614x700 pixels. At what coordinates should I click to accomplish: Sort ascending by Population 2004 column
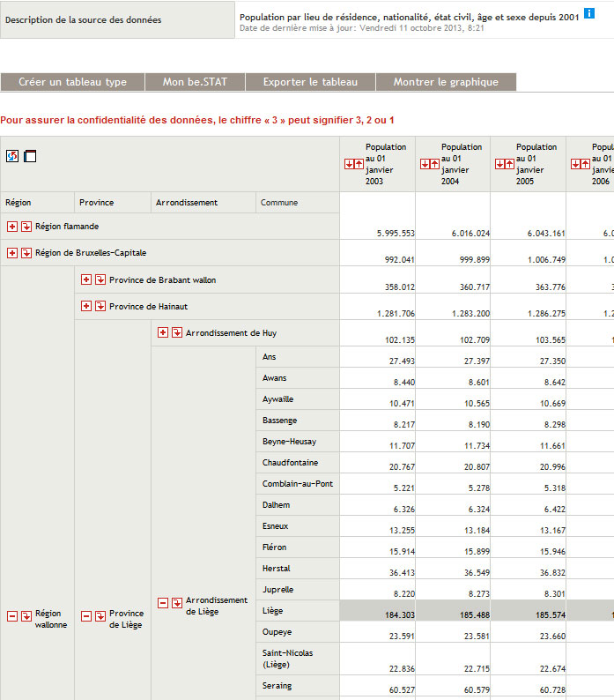pos(434,164)
